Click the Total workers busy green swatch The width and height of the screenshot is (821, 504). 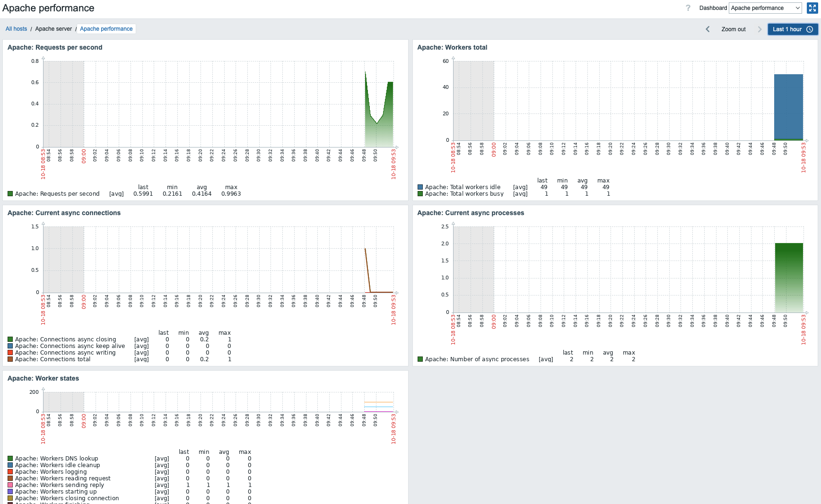[x=420, y=194]
